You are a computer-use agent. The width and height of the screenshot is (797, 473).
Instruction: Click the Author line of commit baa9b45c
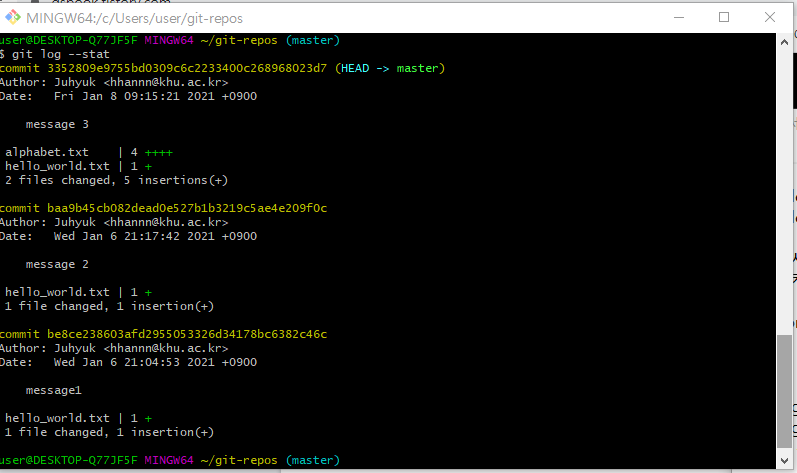pos(114,223)
